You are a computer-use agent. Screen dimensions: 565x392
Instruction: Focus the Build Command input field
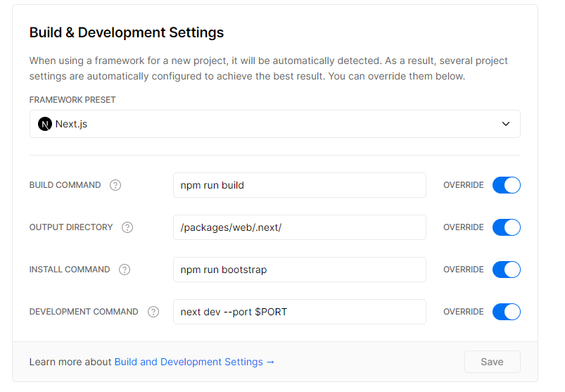pos(300,185)
